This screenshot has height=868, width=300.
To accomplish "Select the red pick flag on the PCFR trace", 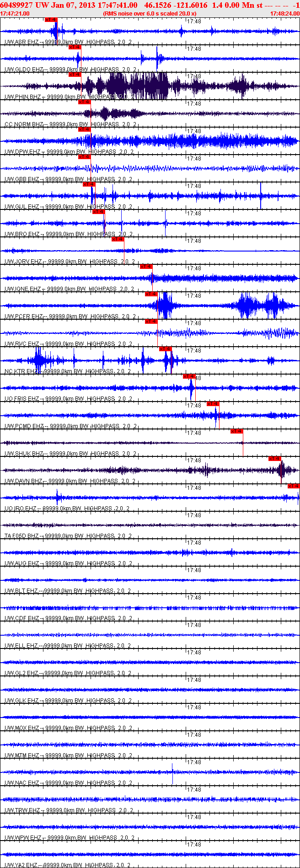I will point(151,294).
